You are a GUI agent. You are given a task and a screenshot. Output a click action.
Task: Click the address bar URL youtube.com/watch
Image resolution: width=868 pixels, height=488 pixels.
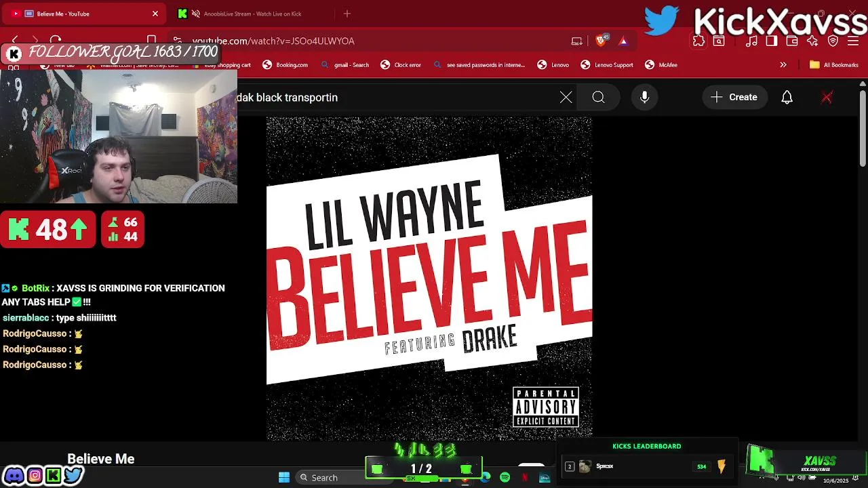(x=273, y=41)
